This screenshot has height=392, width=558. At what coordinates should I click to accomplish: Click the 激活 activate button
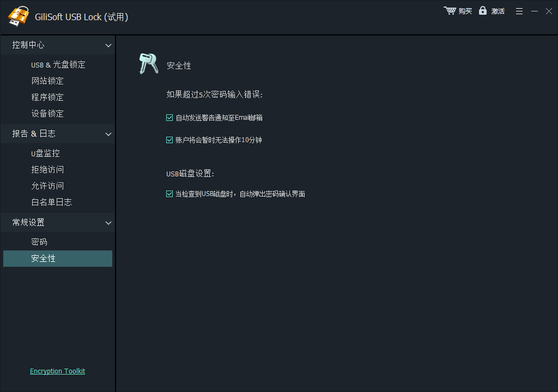[498, 11]
